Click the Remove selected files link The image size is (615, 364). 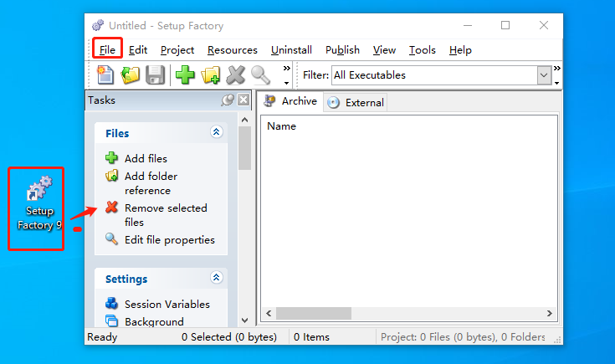(x=166, y=215)
